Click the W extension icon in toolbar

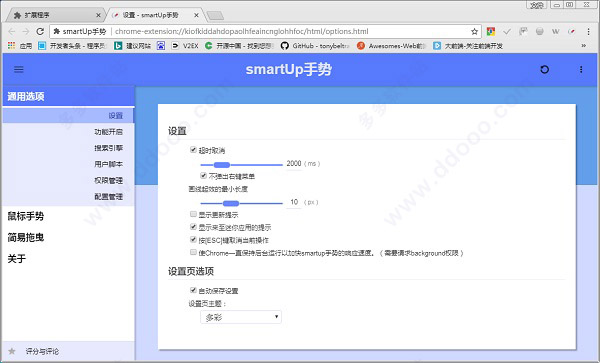pyautogui.click(x=556, y=31)
